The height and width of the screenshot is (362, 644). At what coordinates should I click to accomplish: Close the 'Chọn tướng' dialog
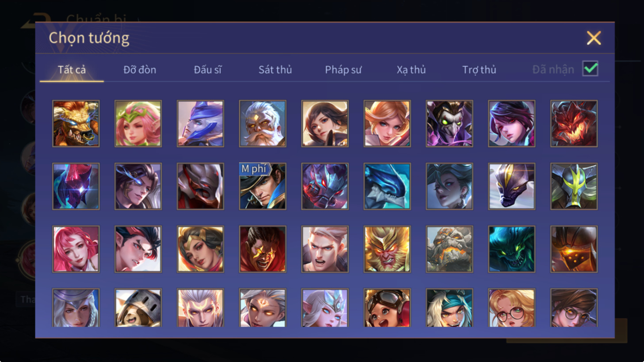[x=594, y=38]
